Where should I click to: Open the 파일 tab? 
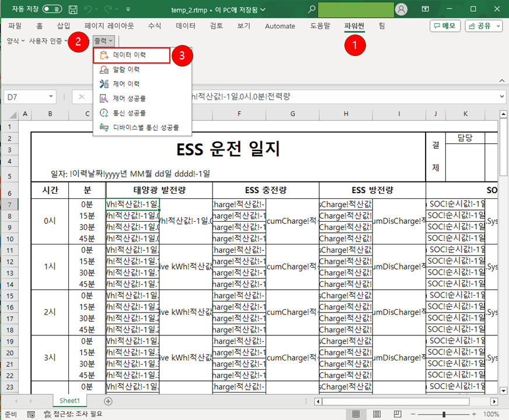tap(15, 26)
